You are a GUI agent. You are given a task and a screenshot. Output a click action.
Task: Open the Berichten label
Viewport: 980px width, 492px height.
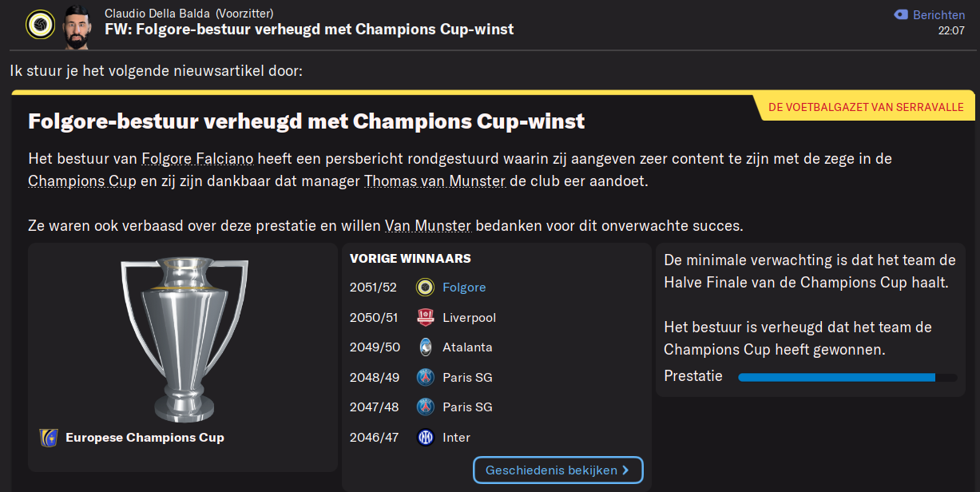tap(938, 15)
